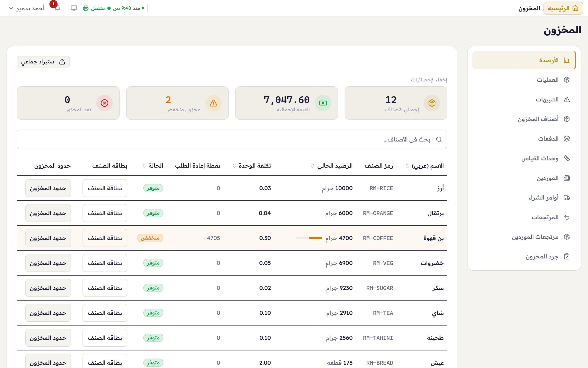Click the stock count clipboard icon
588x368 pixels.
(x=567, y=256)
